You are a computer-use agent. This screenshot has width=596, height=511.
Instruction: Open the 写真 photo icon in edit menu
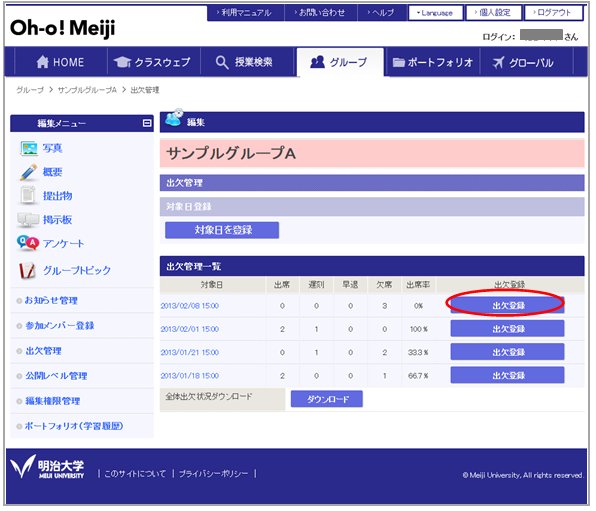click(29, 148)
